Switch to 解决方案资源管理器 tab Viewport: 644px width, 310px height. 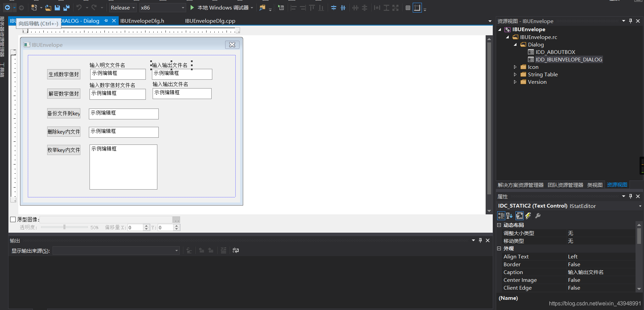521,185
